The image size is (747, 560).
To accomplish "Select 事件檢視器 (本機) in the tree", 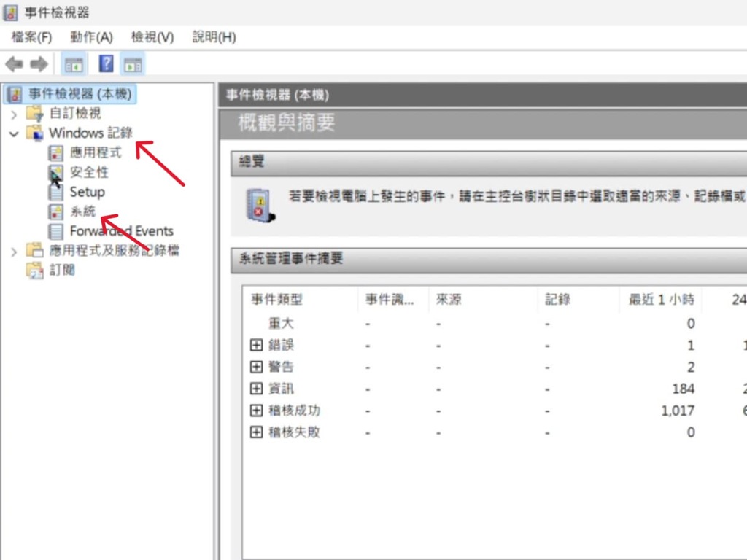I will 80,94.
